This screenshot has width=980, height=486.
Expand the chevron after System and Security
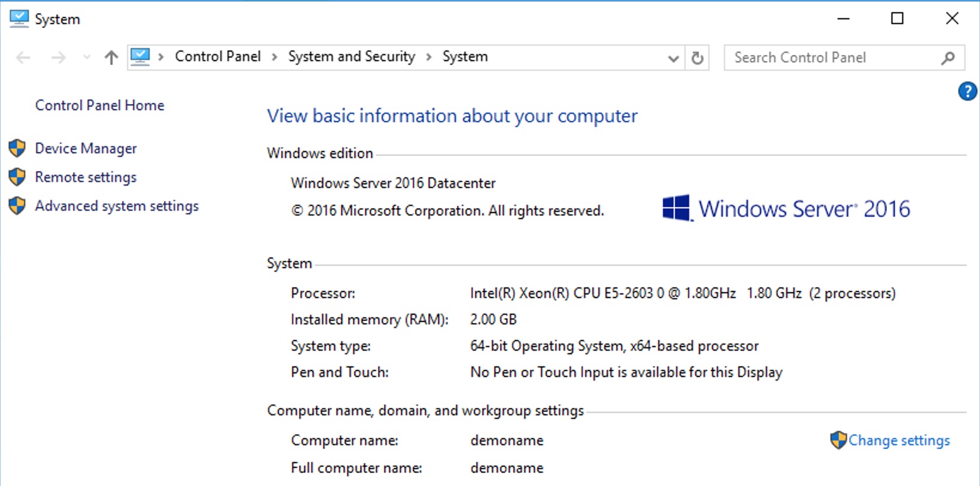pos(429,57)
